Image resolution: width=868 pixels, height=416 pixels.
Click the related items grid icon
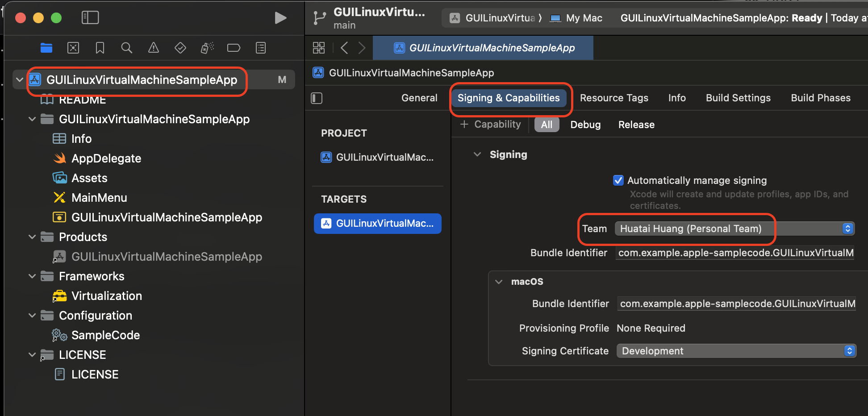319,48
